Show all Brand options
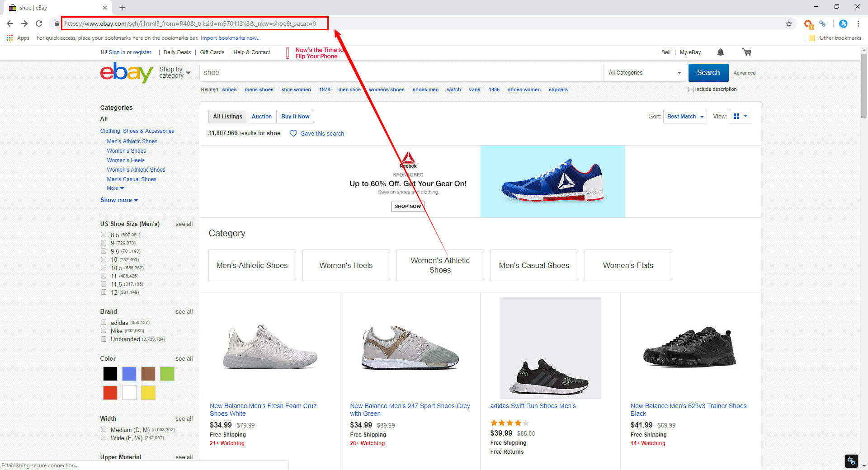 click(184, 311)
